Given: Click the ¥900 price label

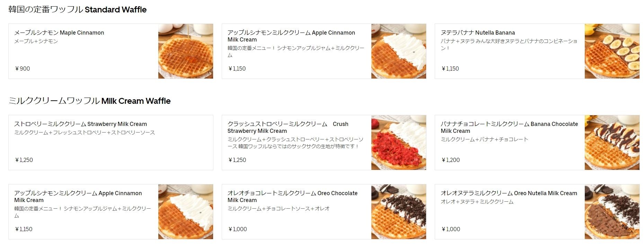Looking at the screenshot, I should pyautogui.click(x=23, y=69).
